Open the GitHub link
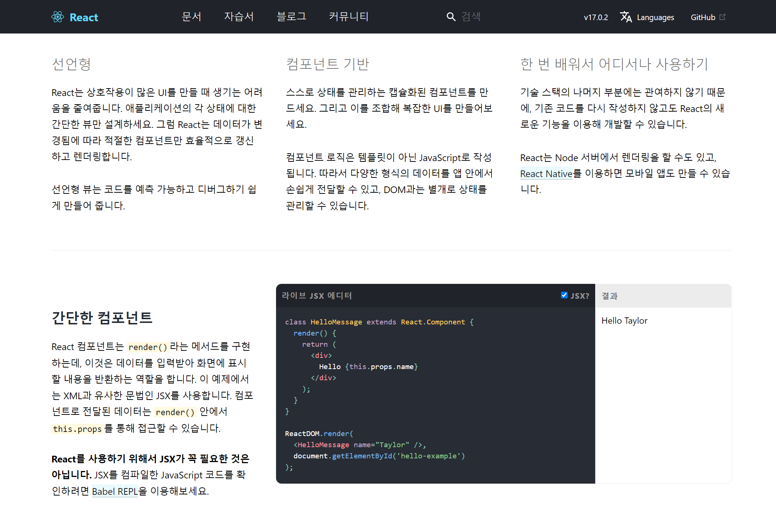This screenshot has width=776, height=532. (x=703, y=17)
